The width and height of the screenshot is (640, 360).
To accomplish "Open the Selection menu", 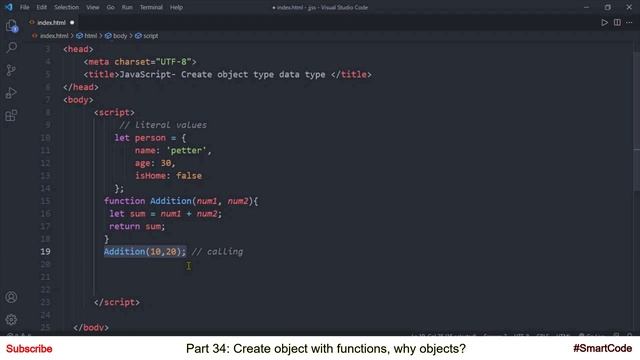I will [67, 7].
